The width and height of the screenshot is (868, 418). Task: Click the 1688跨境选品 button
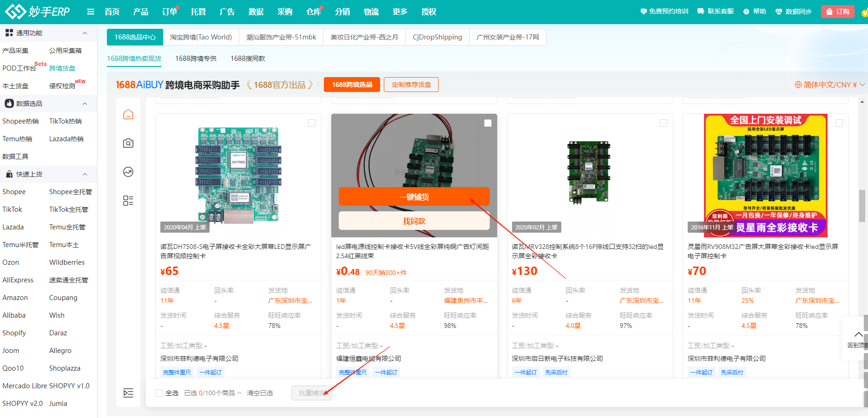click(352, 85)
